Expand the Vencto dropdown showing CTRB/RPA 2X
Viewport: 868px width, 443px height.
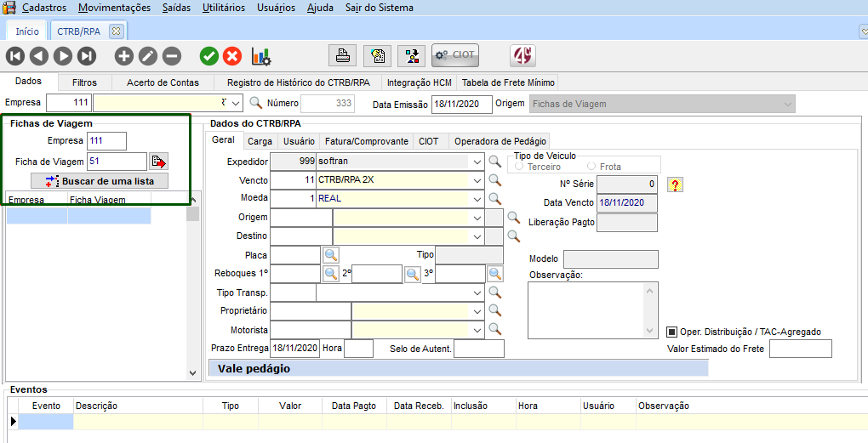[477, 180]
